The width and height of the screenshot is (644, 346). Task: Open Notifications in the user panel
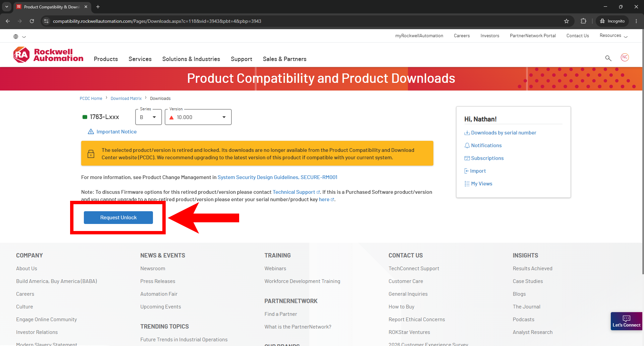point(486,146)
